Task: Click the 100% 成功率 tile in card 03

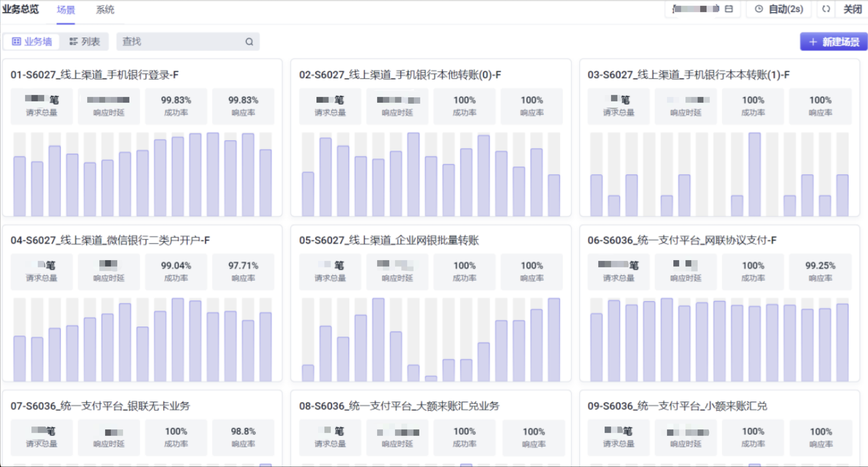Action: click(753, 106)
